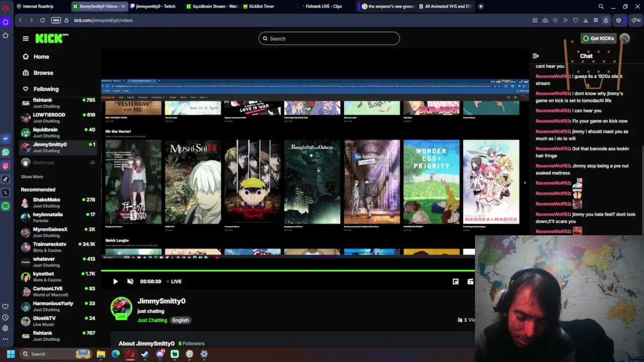This screenshot has height=362, width=644.
Task: Open MyronGainesX recommended channel
Action: pos(58,232)
